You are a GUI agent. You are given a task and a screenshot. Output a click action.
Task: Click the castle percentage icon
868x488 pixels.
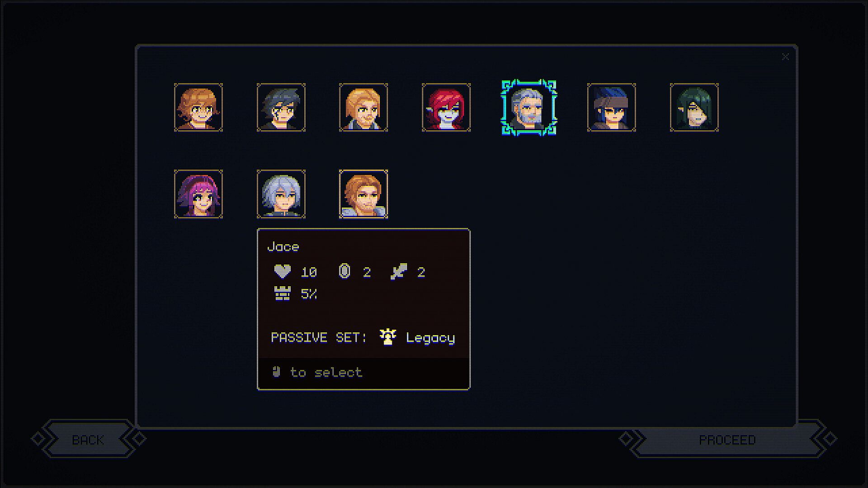[283, 294]
